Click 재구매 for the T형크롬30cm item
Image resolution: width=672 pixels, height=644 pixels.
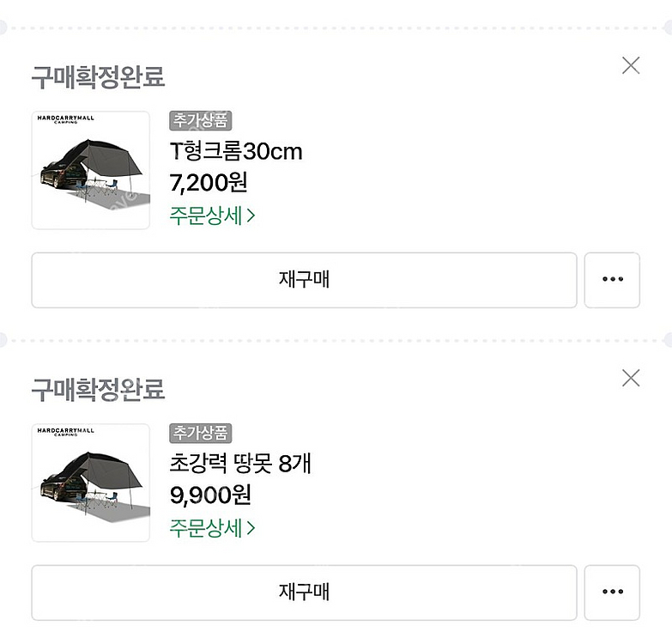point(305,280)
